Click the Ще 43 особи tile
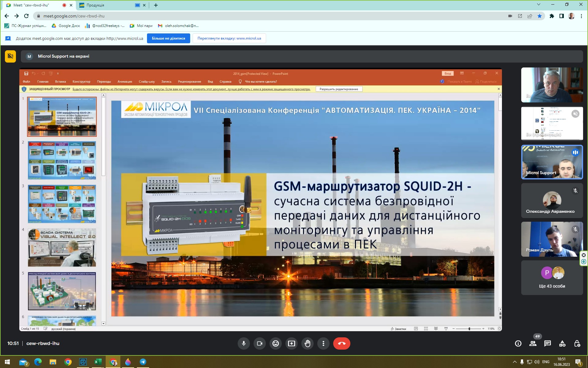The image size is (588, 368). pyautogui.click(x=552, y=278)
